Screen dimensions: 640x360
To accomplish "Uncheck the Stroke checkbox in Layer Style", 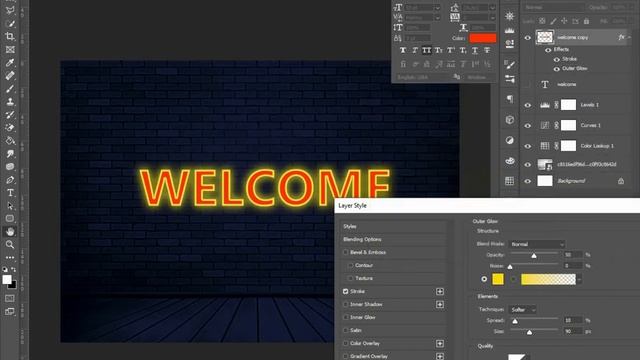I will [x=346, y=291].
